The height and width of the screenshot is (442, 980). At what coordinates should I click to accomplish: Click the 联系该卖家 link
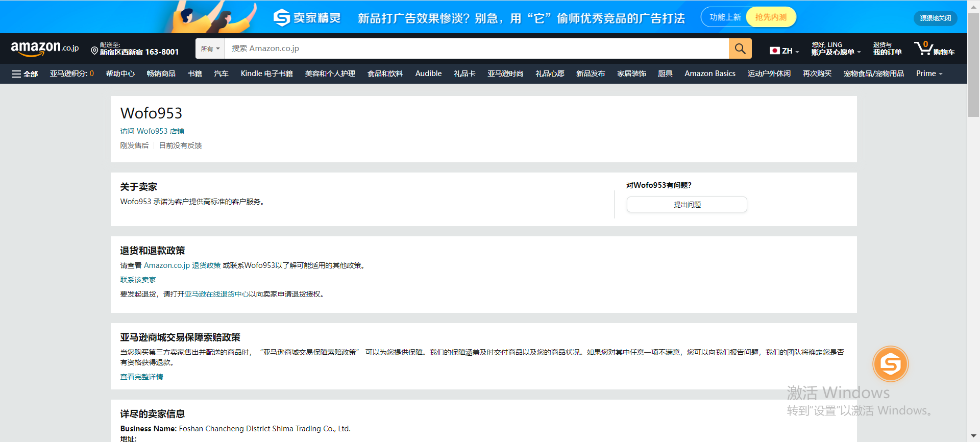click(x=138, y=280)
